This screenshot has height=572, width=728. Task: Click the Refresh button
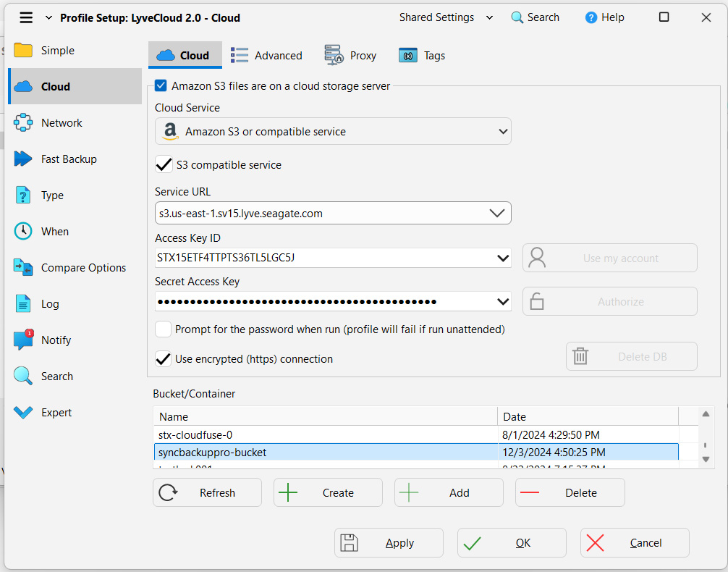(x=207, y=492)
